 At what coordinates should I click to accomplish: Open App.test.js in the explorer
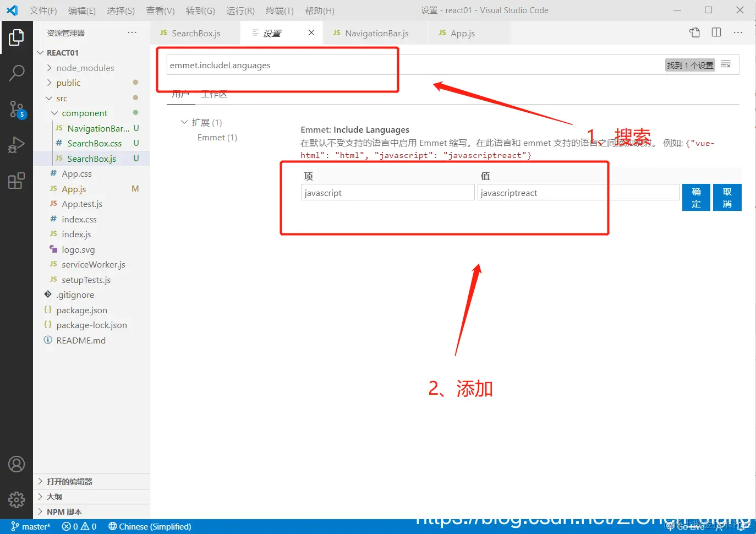click(91, 204)
